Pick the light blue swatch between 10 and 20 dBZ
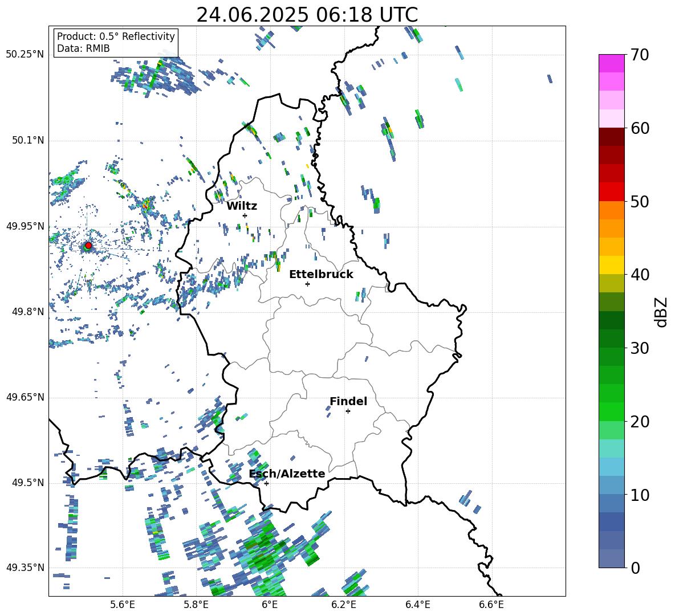This screenshot has width=675, height=616. (x=611, y=467)
